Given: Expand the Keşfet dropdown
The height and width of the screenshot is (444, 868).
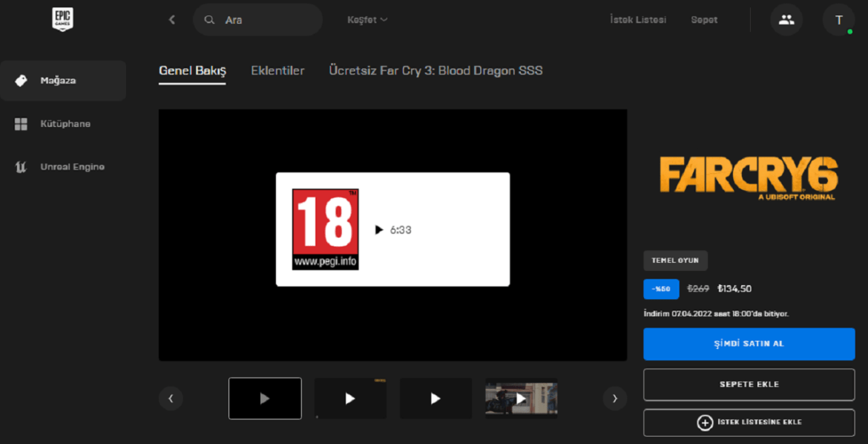Looking at the screenshot, I should pos(367,20).
